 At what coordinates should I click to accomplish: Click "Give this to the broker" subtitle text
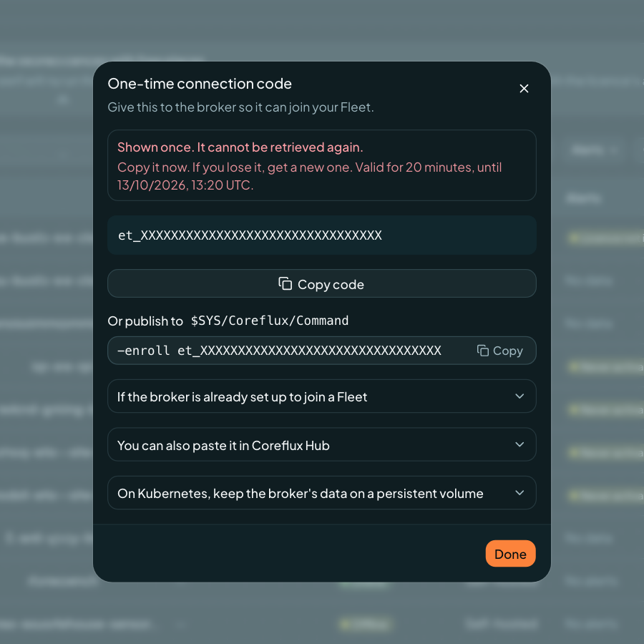point(240,107)
